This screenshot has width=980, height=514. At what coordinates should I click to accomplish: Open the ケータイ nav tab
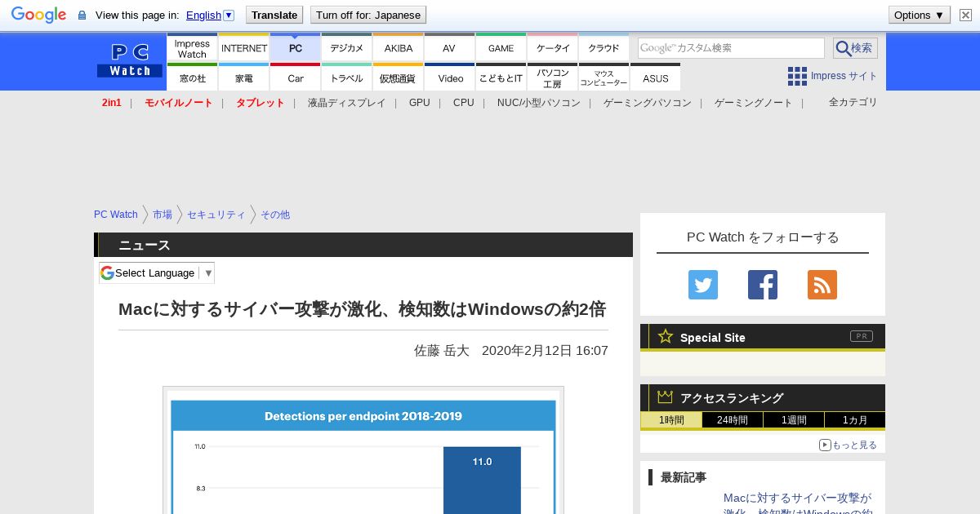coord(553,48)
